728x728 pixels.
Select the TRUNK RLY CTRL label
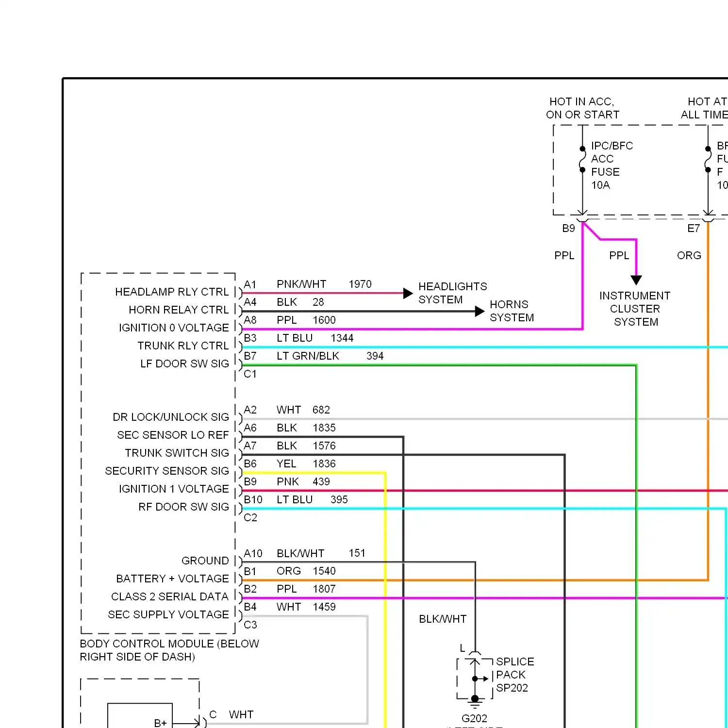click(183, 346)
